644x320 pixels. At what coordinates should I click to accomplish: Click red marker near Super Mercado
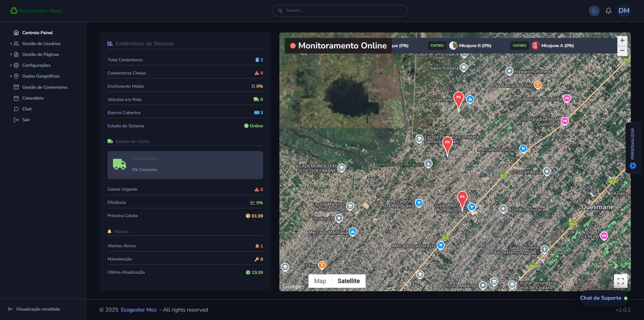462,200
